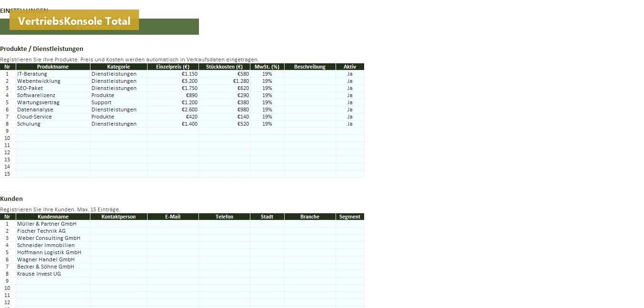The image size is (644, 308).
Task: Click the Webentwicklung product name
Action: coord(53,81)
